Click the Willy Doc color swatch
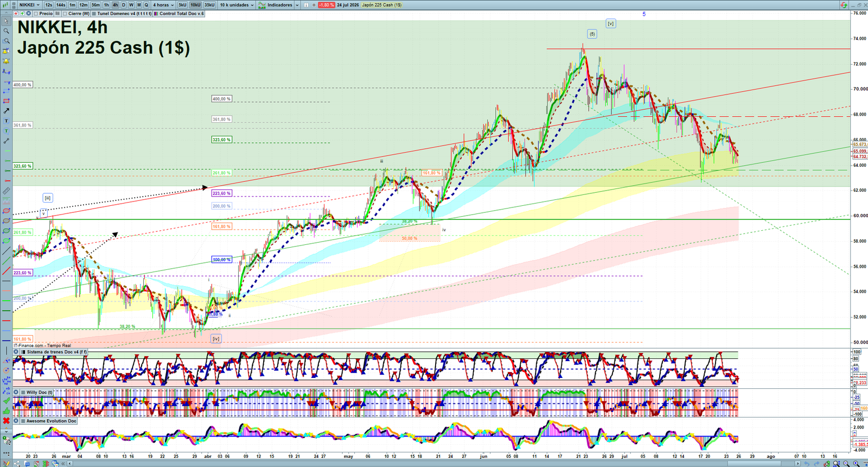This screenshot has height=467, width=868. 23,392
